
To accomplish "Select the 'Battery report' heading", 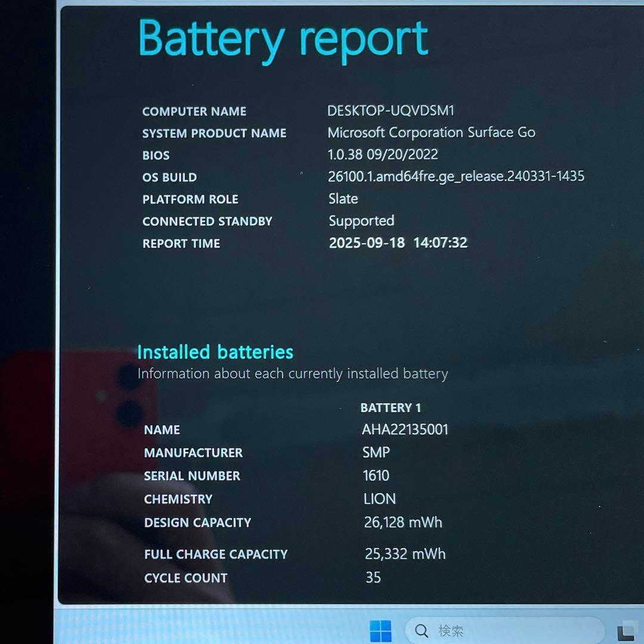I will pos(283,41).
